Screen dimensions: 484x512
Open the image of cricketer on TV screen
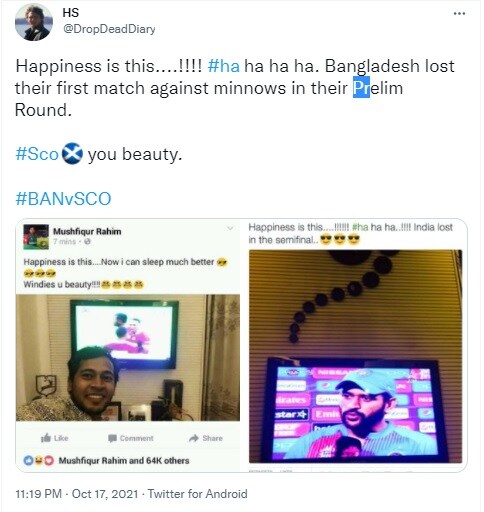tap(356, 356)
